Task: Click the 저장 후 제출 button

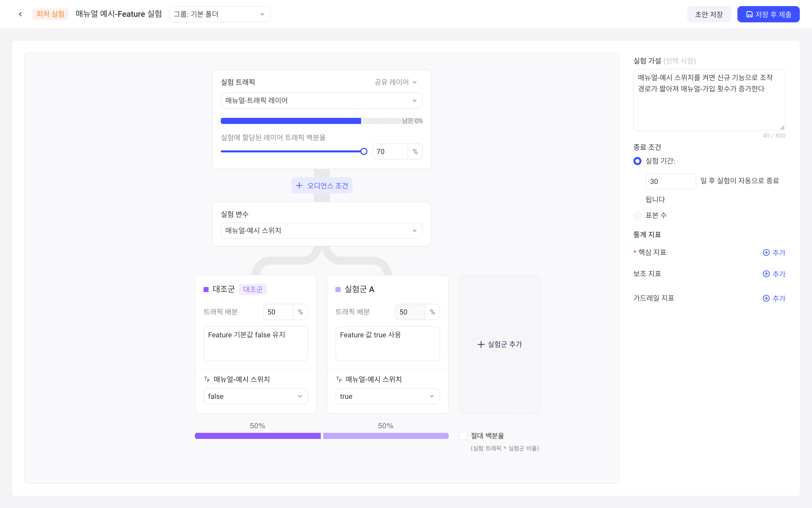Action: pos(768,14)
